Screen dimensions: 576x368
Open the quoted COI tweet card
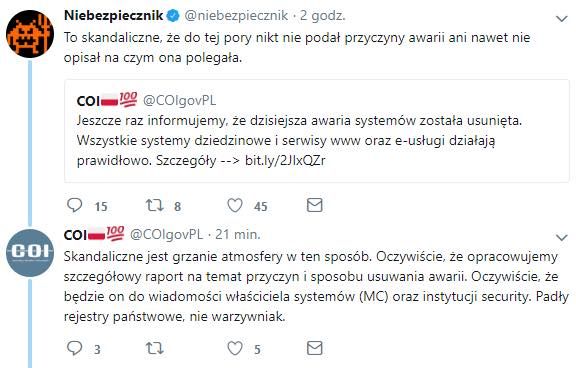[317, 131]
